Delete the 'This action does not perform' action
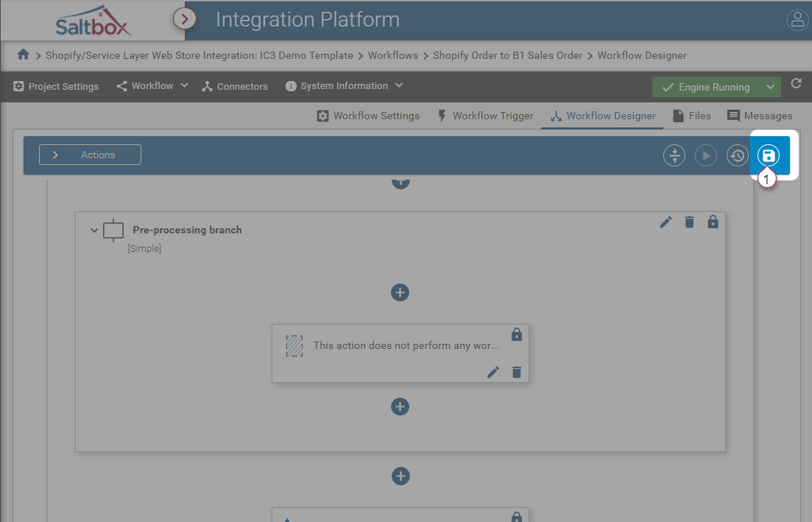Image resolution: width=812 pixels, height=522 pixels. point(516,372)
